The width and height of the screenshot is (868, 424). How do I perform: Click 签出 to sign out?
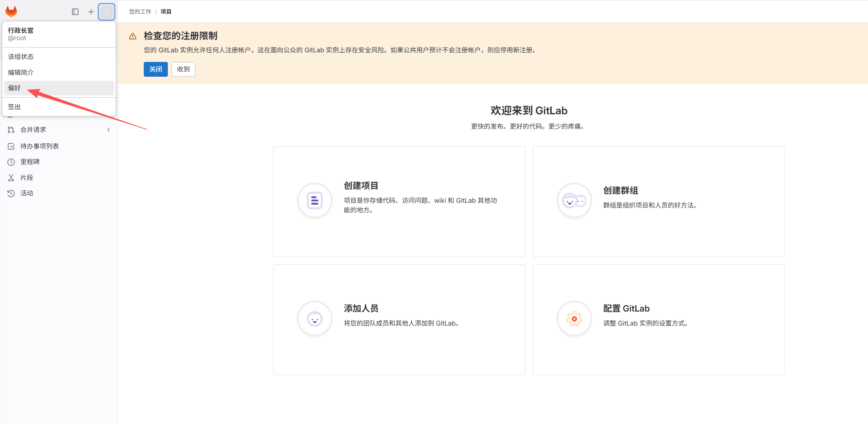(x=15, y=107)
